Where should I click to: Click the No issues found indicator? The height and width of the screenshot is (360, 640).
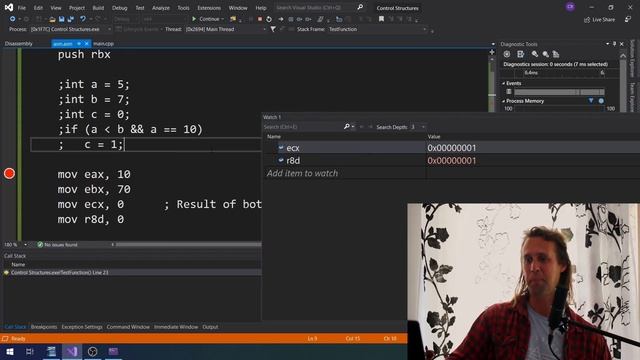coord(57,245)
